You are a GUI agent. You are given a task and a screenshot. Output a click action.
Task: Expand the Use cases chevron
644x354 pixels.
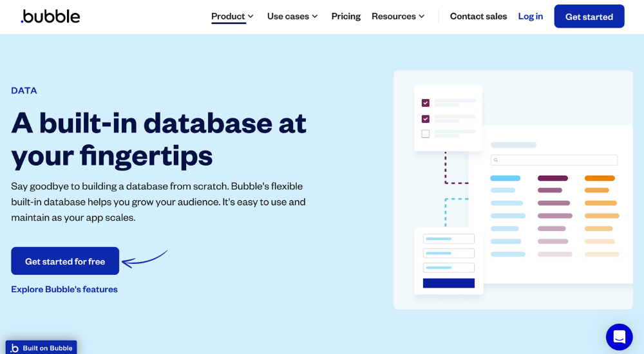click(315, 17)
